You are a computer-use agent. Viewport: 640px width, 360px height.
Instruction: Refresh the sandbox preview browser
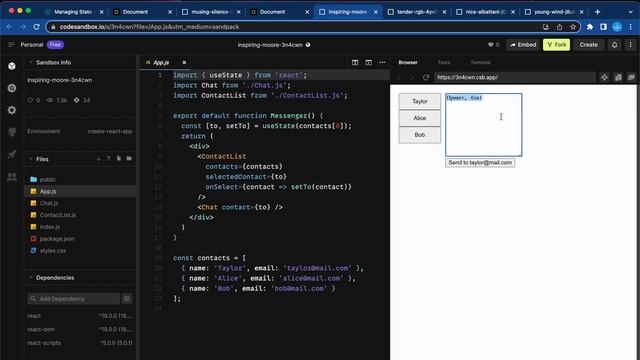pyautogui.click(x=426, y=77)
